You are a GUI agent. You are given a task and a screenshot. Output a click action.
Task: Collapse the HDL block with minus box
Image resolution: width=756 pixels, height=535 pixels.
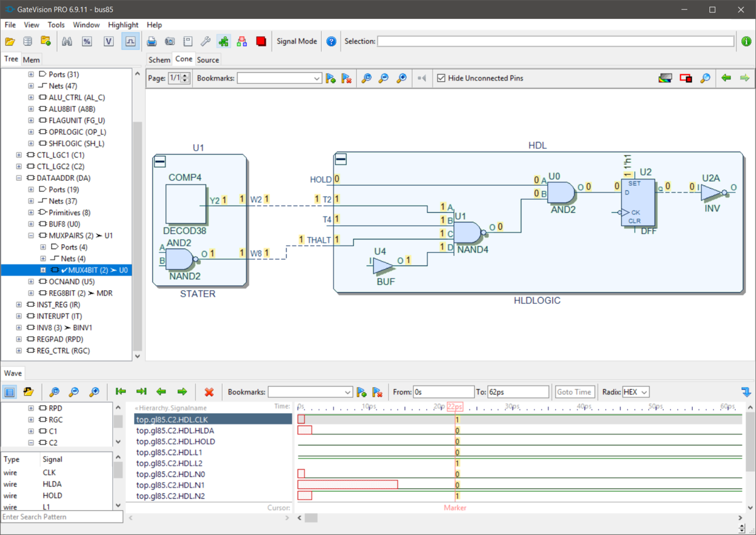coord(341,160)
